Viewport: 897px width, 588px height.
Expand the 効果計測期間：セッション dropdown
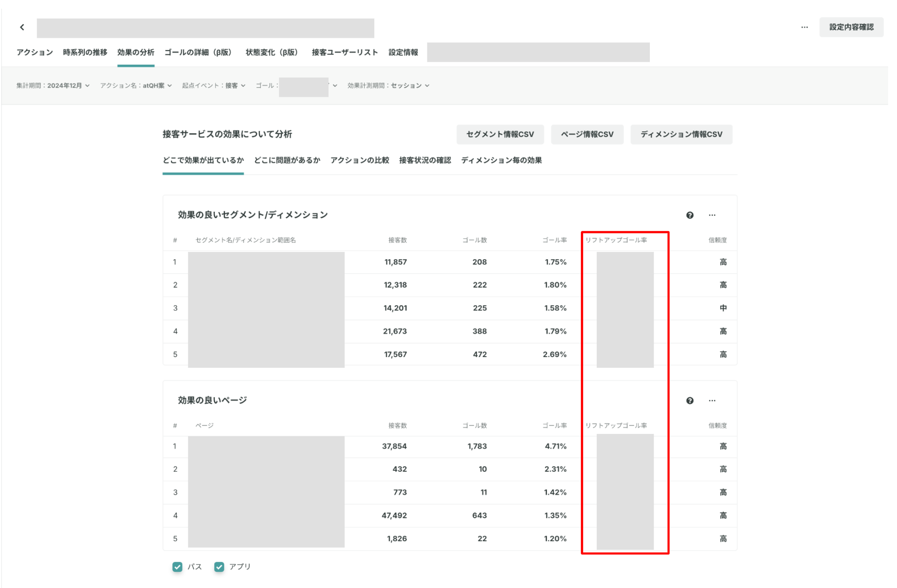pos(388,86)
